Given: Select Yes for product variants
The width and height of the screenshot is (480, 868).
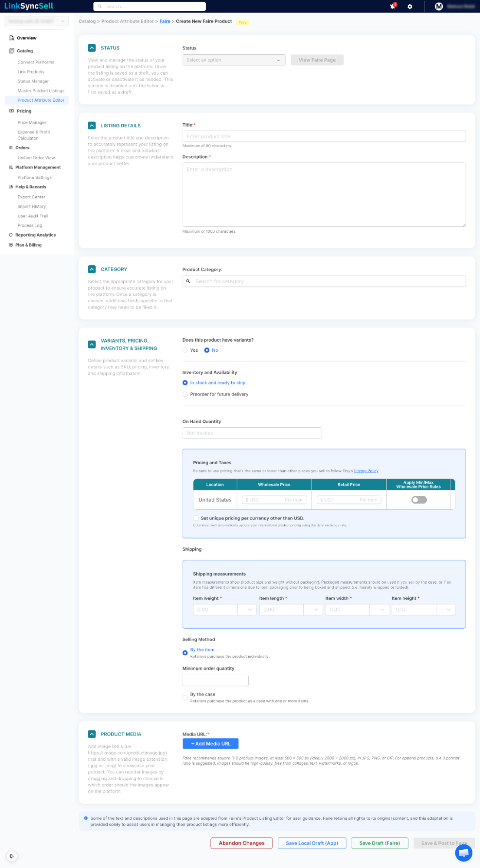Looking at the screenshot, I should point(185,350).
